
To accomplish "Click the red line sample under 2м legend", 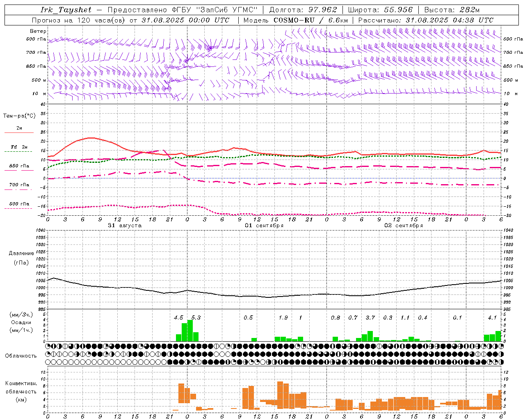I will coord(19,132).
